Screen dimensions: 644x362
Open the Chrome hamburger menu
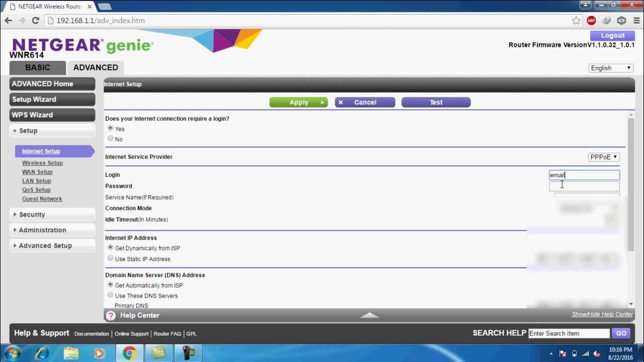[636, 21]
